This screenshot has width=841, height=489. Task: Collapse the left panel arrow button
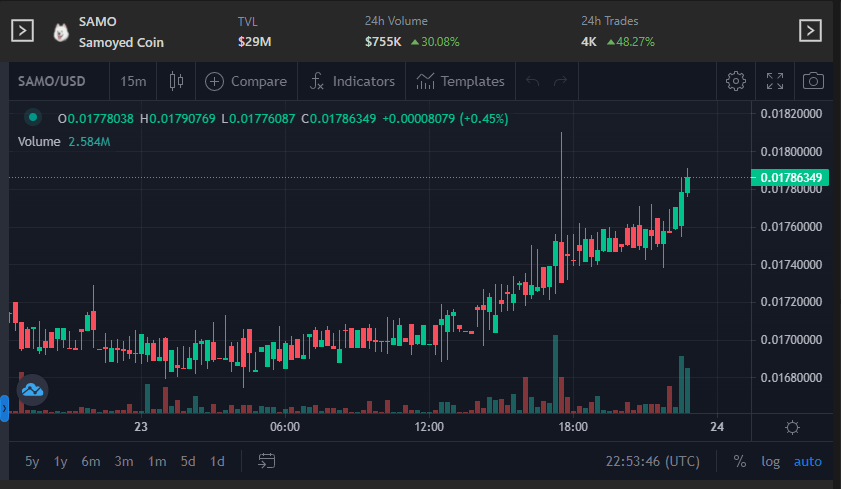[x=23, y=31]
